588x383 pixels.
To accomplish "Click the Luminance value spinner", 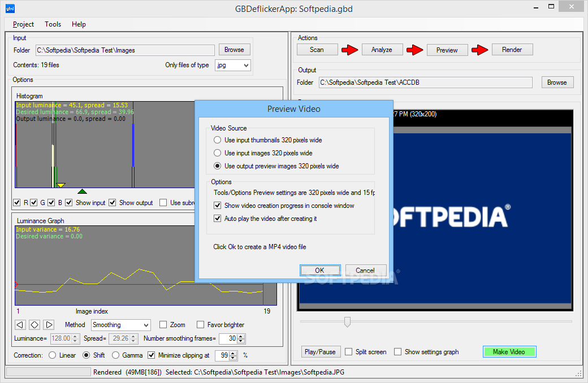I will [64, 338].
